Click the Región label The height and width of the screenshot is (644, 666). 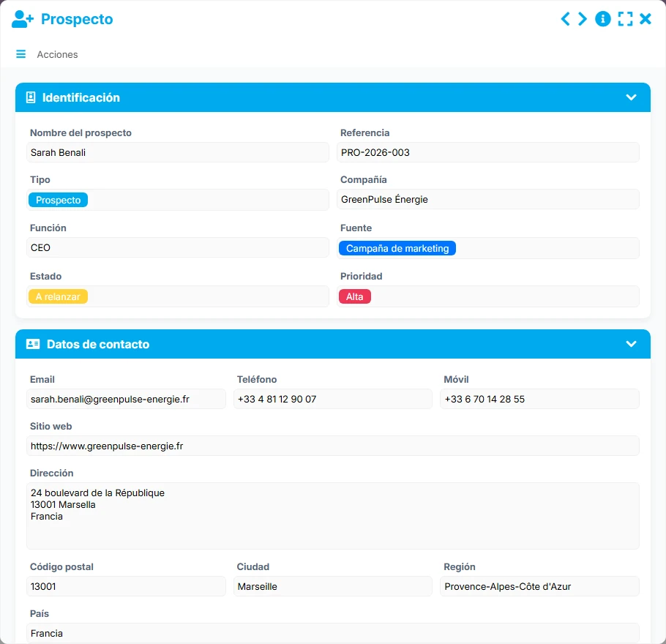click(460, 566)
